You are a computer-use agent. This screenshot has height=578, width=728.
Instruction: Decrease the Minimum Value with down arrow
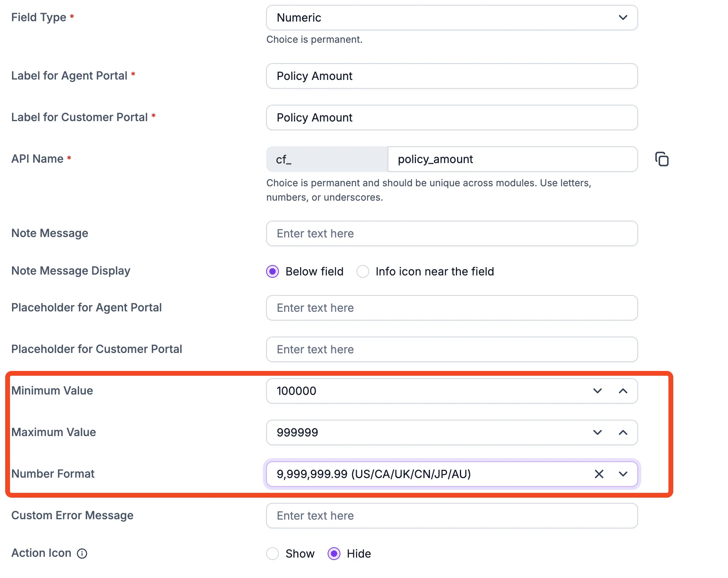point(597,391)
